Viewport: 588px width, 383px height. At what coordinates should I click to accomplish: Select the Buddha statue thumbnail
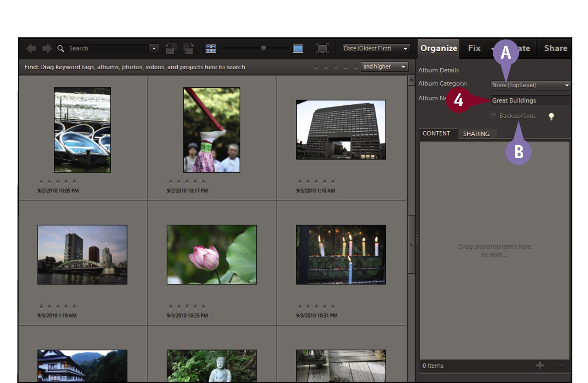[212, 366]
